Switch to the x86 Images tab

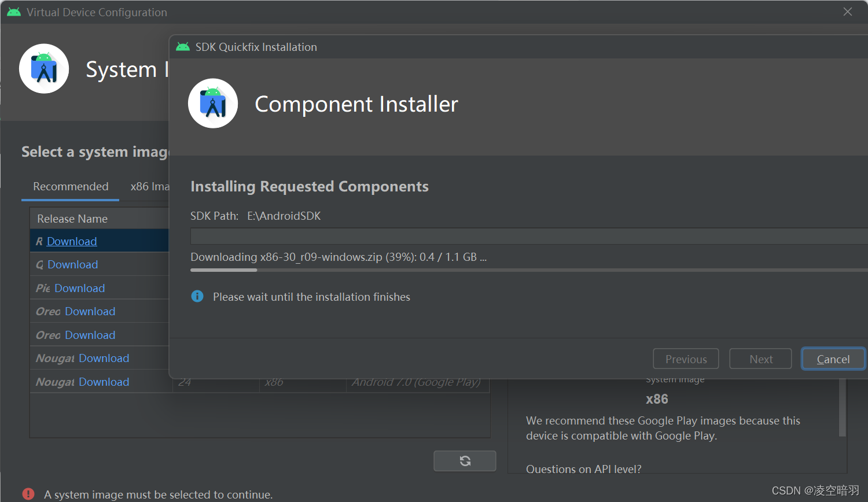[149, 187]
